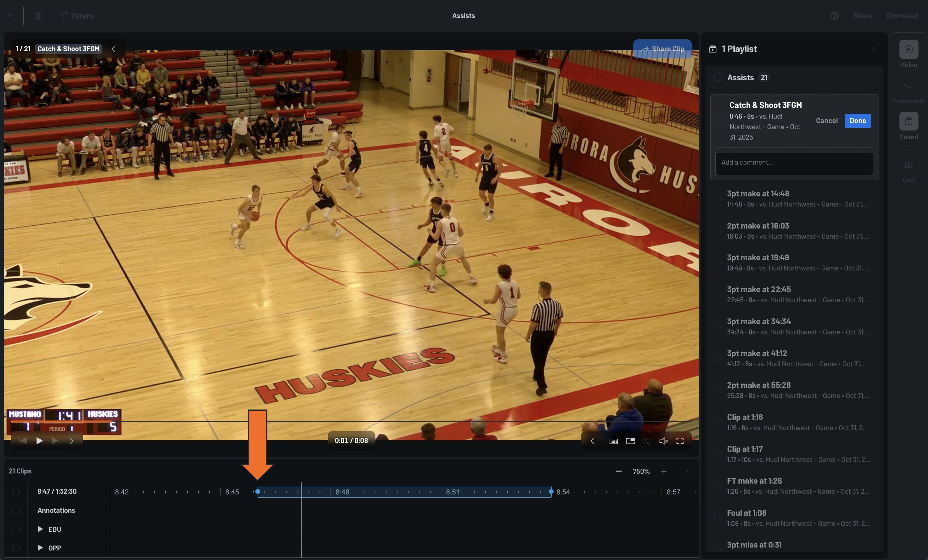Zoom out the timeline with minus
928x560 pixels.
click(x=619, y=471)
